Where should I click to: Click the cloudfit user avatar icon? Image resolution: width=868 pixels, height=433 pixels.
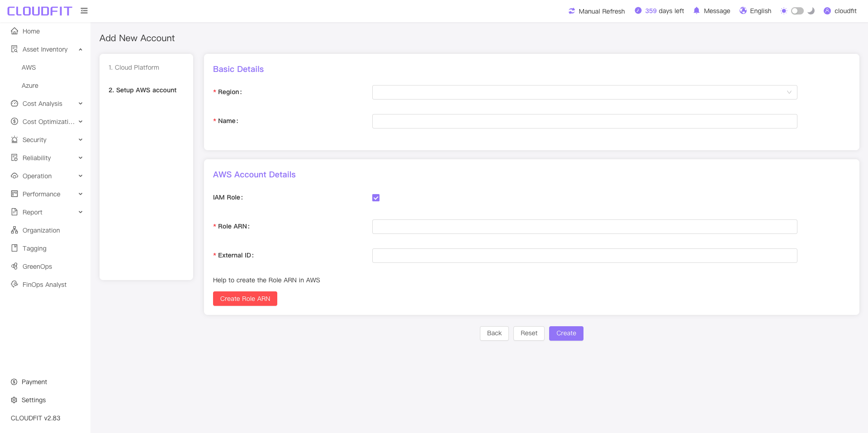[827, 11]
